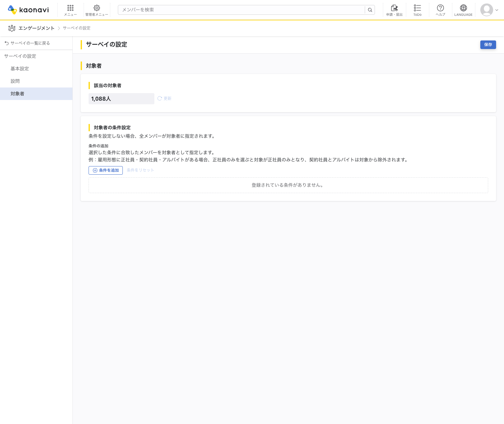Click the 条件をリセット link

click(141, 170)
